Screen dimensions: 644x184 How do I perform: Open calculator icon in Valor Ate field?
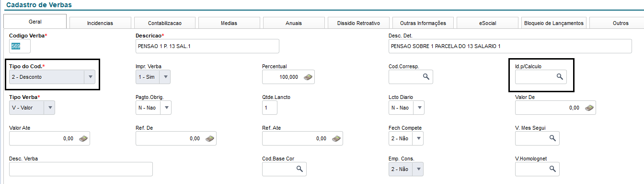(83, 138)
